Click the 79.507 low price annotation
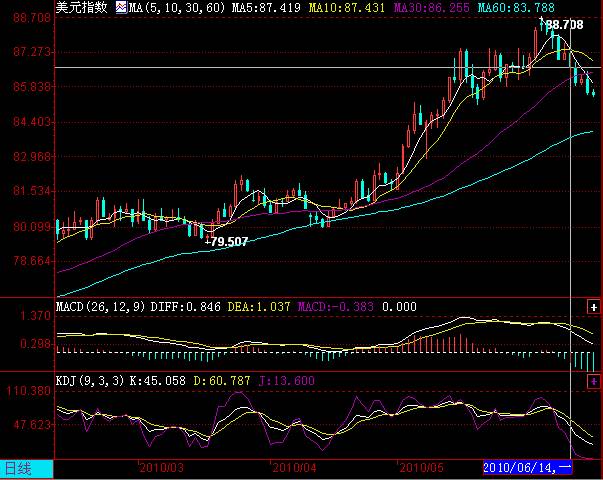Image resolution: width=603 pixels, height=480 pixels. tap(229, 242)
